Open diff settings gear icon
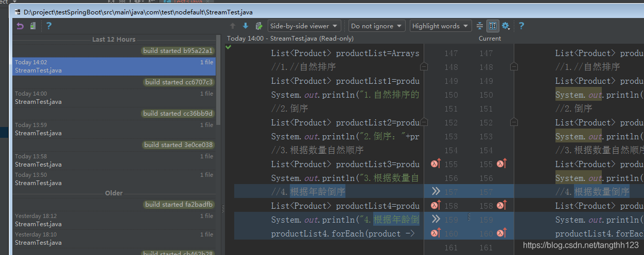This screenshot has width=644, height=255. point(506,26)
